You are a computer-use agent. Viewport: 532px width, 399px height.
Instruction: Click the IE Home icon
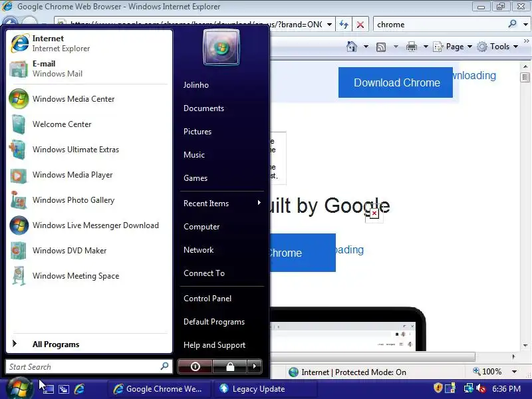coord(352,47)
